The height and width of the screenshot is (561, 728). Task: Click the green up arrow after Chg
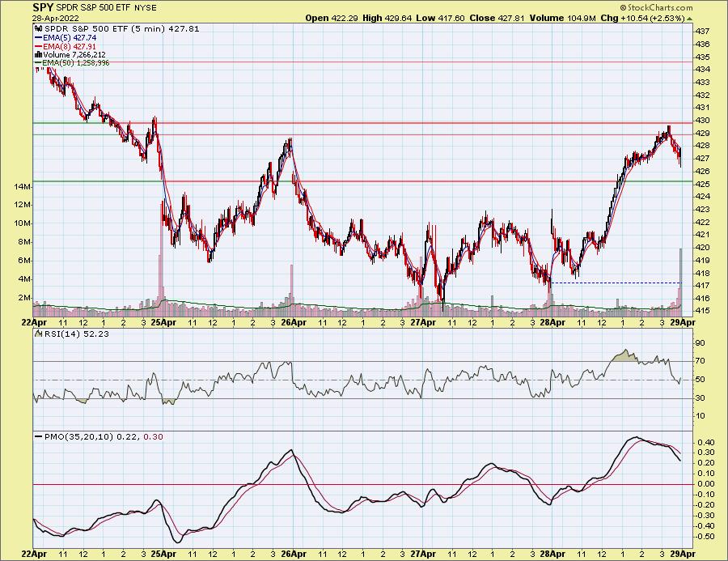689,19
